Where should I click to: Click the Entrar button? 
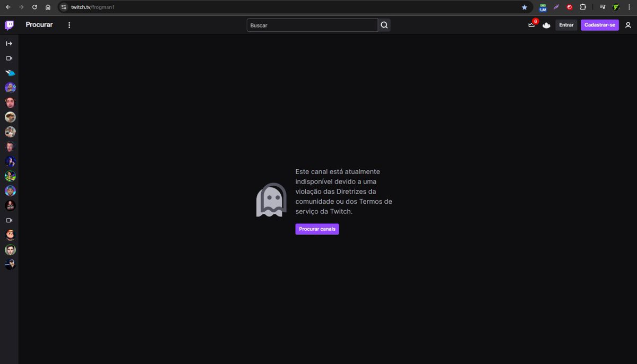coord(566,24)
